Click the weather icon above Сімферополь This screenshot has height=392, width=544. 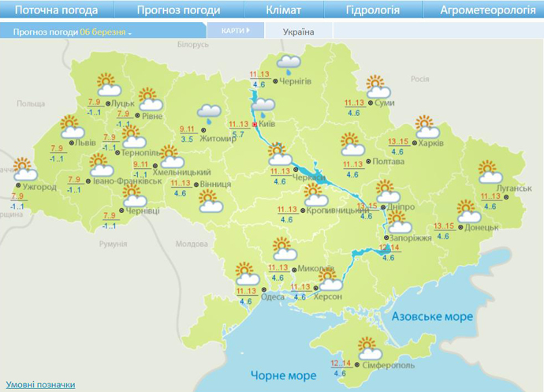tap(367, 347)
